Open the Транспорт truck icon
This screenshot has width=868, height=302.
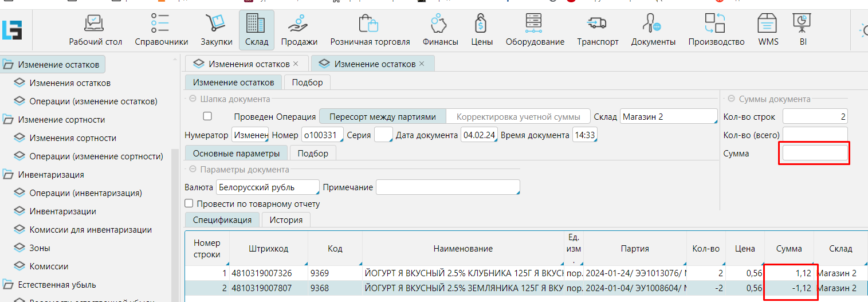click(x=597, y=24)
